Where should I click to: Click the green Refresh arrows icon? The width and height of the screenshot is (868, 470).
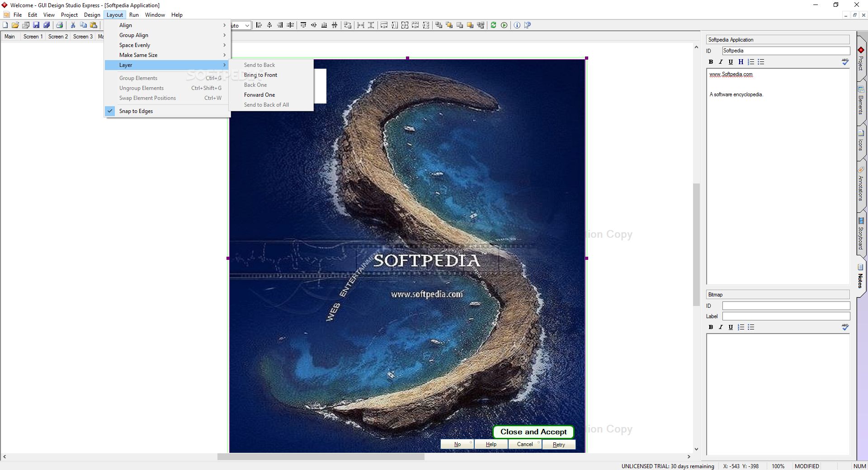click(493, 25)
